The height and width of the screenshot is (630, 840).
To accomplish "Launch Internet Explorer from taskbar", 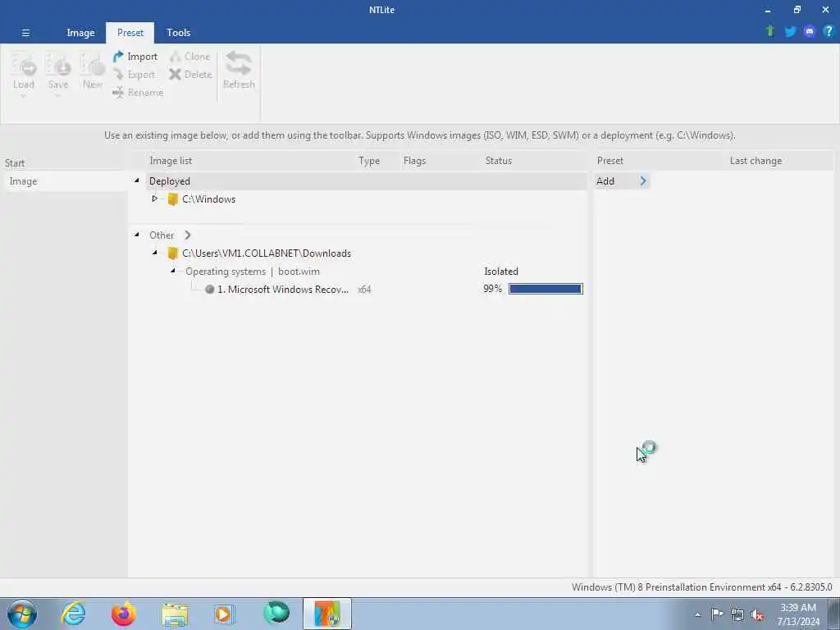I will coord(73,614).
